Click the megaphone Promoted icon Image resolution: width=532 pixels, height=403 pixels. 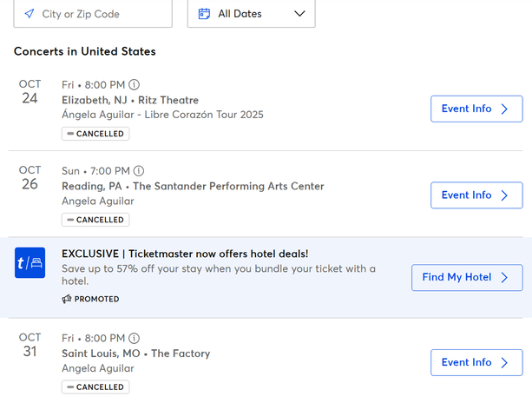pyautogui.click(x=67, y=299)
